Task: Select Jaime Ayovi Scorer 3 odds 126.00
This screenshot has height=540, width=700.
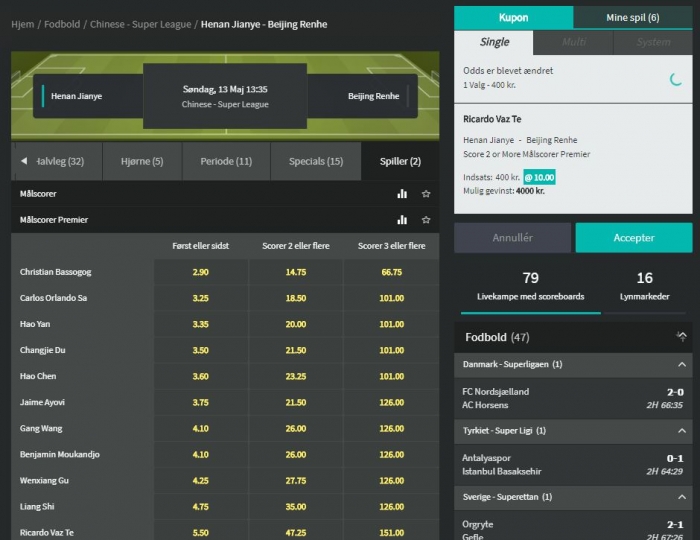Action: pyautogui.click(x=392, y=403)
